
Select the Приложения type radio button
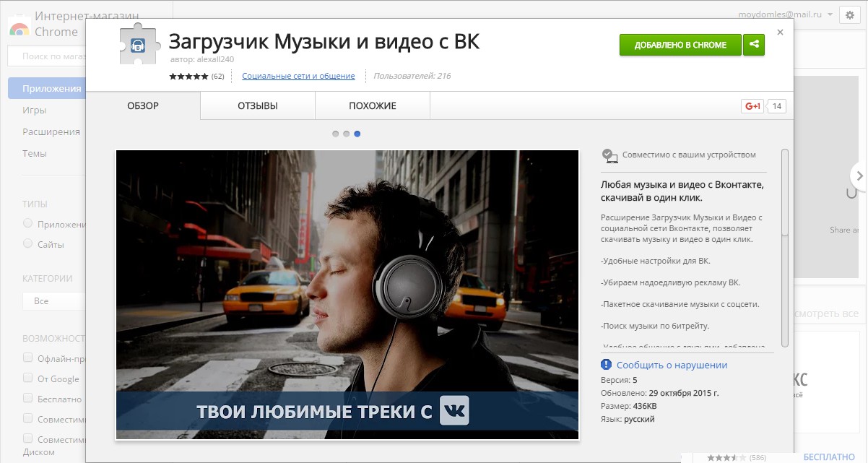click(27, 223)
